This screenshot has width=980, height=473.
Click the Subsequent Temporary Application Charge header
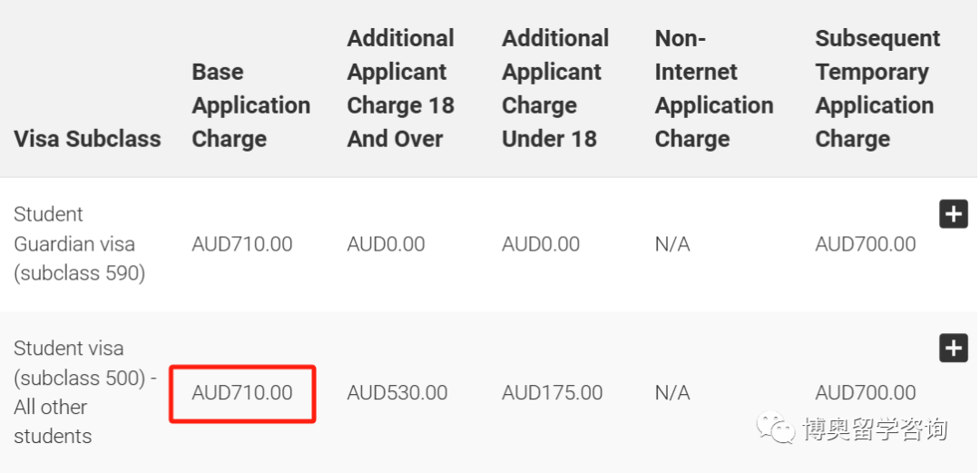877,88
